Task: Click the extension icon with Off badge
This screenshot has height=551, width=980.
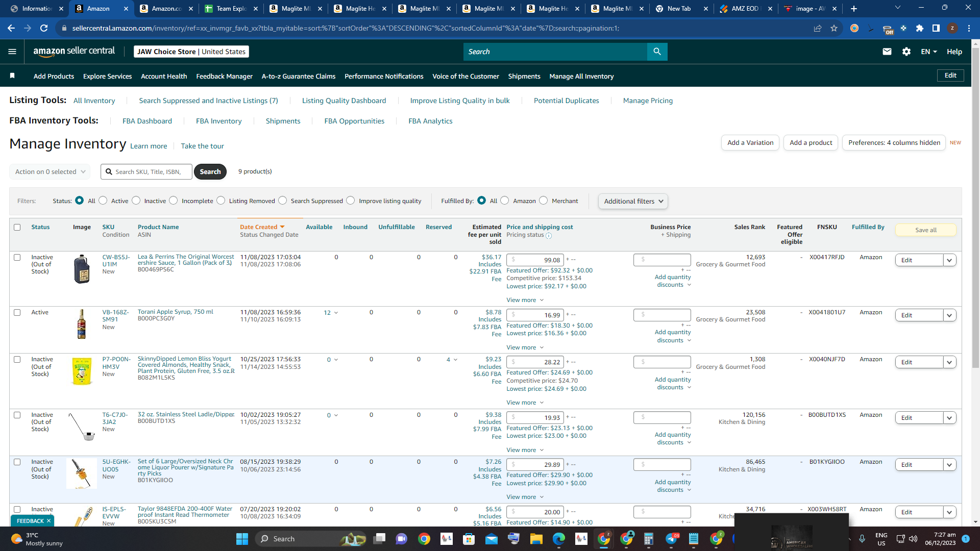Action: click(888, 29)
